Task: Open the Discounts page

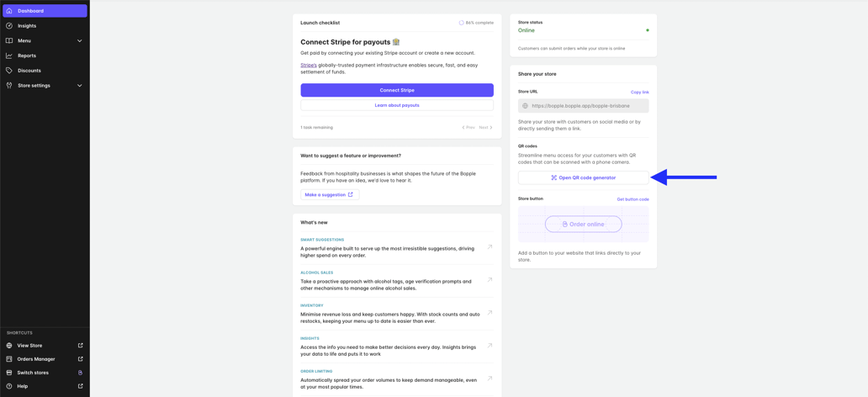Action: pos(29,71)
